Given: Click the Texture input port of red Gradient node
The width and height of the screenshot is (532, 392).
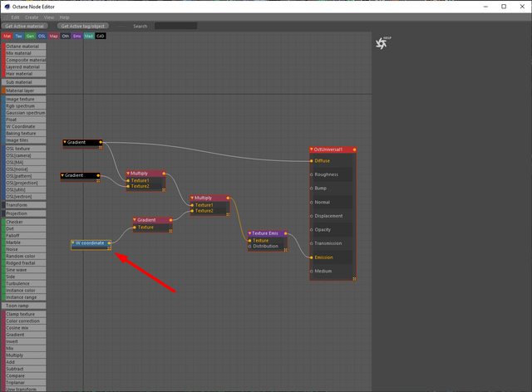Looking at the screenshot, I should point(135,228).
